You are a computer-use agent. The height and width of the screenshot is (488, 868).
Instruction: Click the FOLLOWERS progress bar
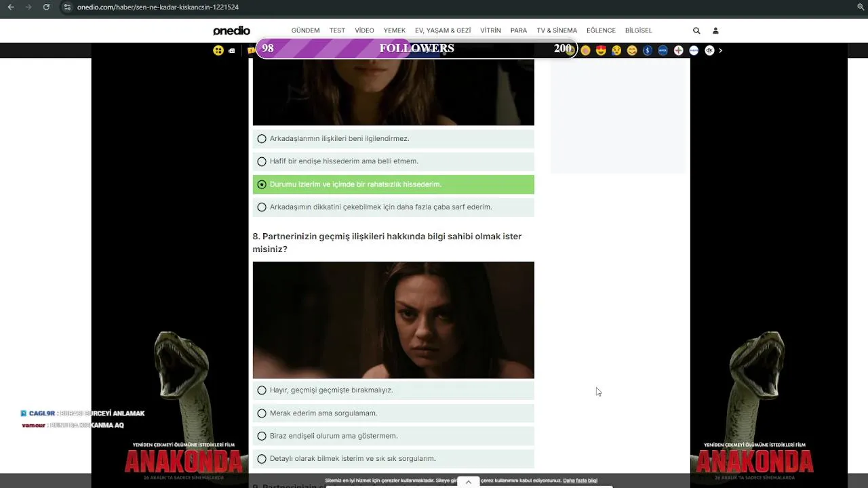click(416, 48)
